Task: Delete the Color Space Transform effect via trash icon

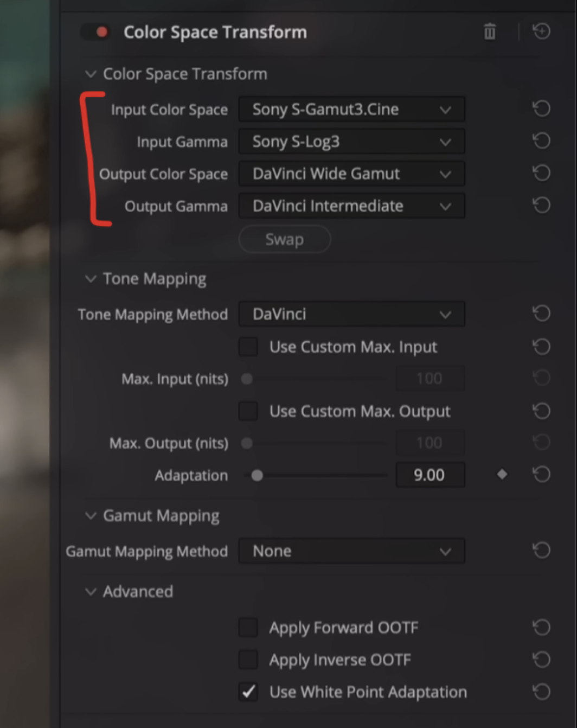Action: (490, 31)
